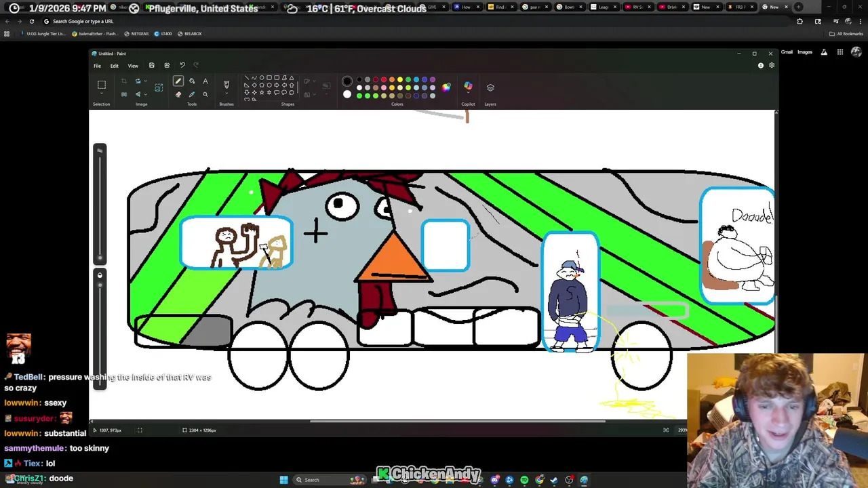Click the Save icon in Paint

click(151, 66)
